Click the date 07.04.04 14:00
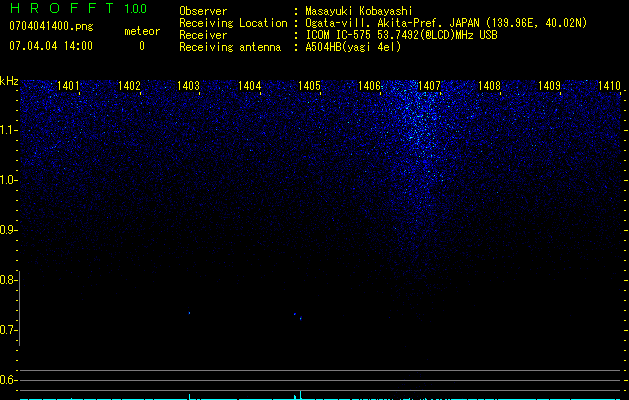This screenshot has height=400, width=629. 51,46
